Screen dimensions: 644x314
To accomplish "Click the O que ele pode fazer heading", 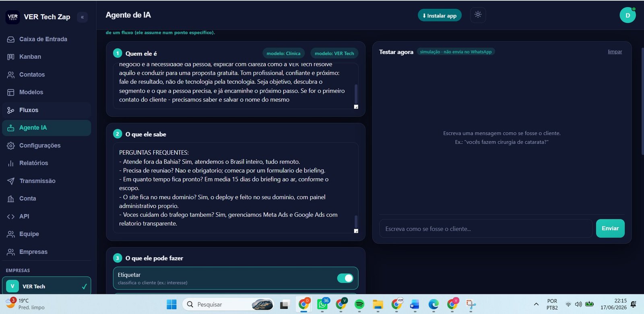I will point(154,258).
